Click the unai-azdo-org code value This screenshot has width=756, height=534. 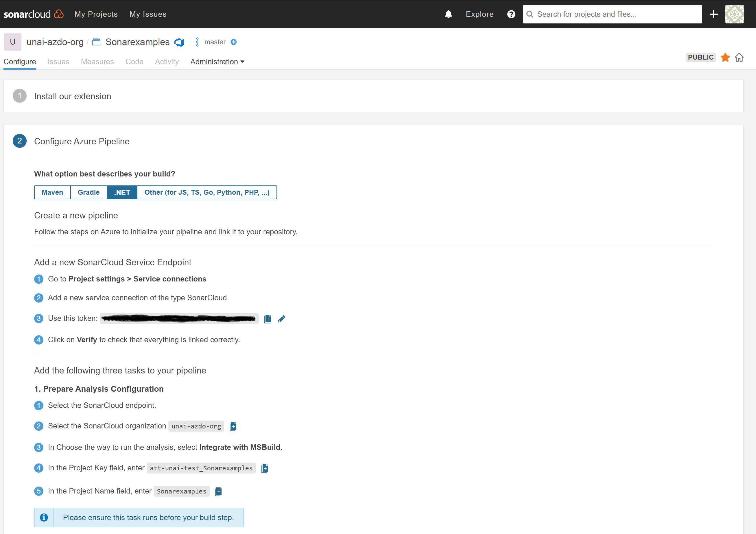[x=196, y=426]
